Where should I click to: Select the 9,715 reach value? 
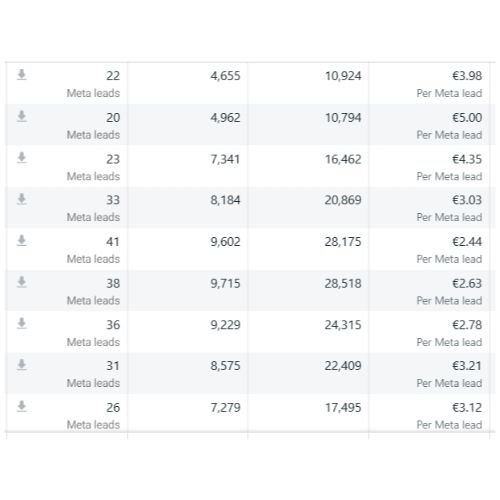pos(225,283)
